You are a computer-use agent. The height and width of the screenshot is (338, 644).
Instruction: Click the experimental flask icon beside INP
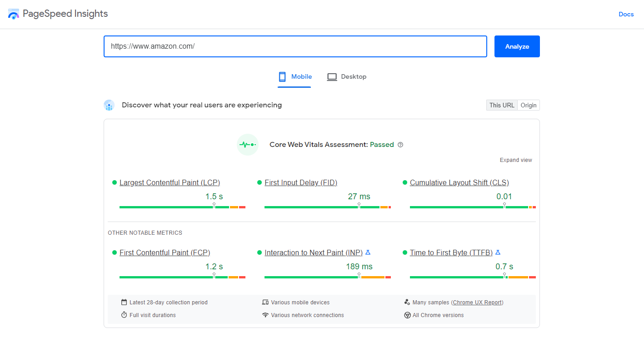tap(368, 252)
